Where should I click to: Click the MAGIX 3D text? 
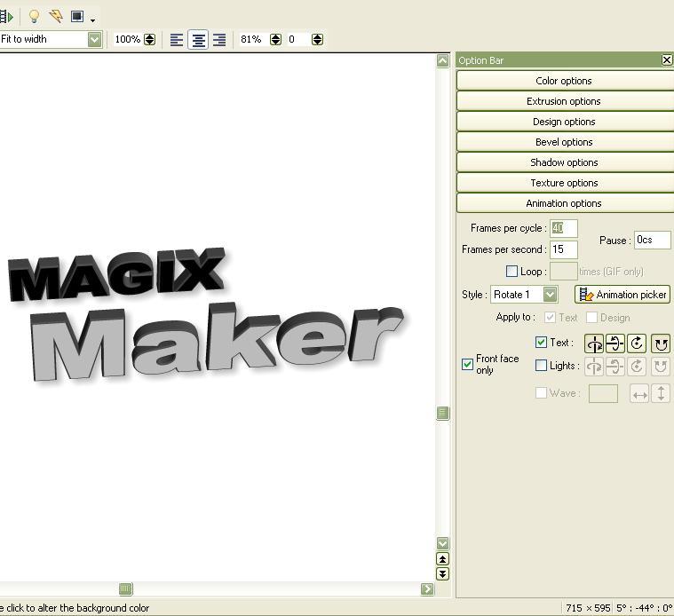pos(116,274)
